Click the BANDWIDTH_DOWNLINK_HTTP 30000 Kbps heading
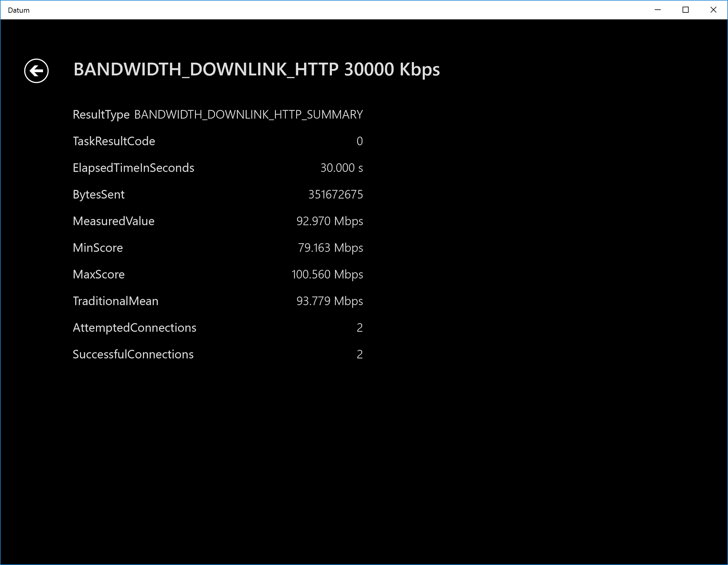The height and width of the screenshot is (565, 728). point(256,70)
